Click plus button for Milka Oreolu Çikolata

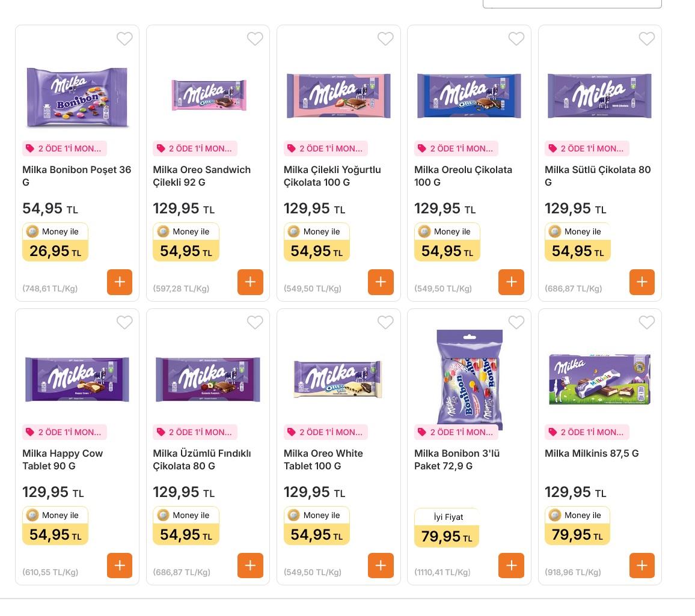pos(511,282)
